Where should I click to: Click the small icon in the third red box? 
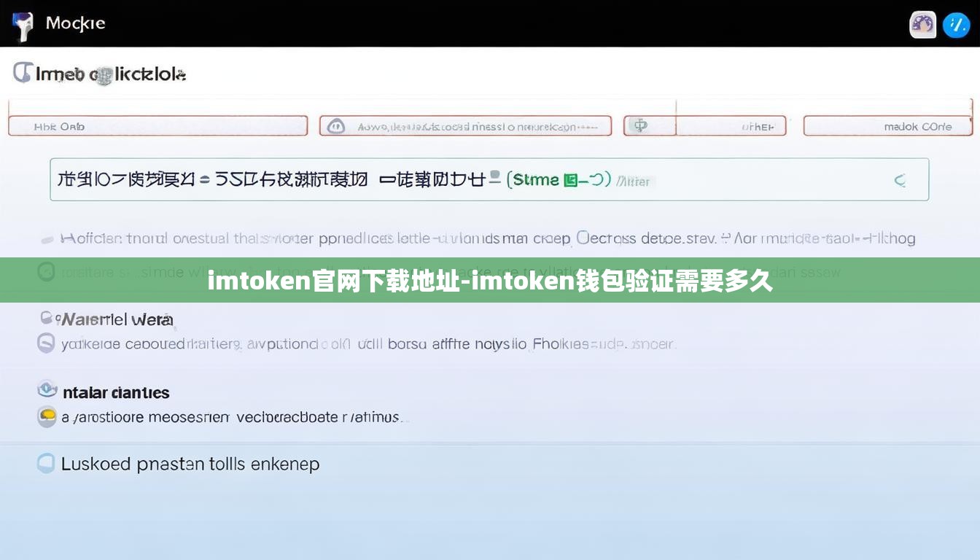pyautogui.click(x=640, y=125)
